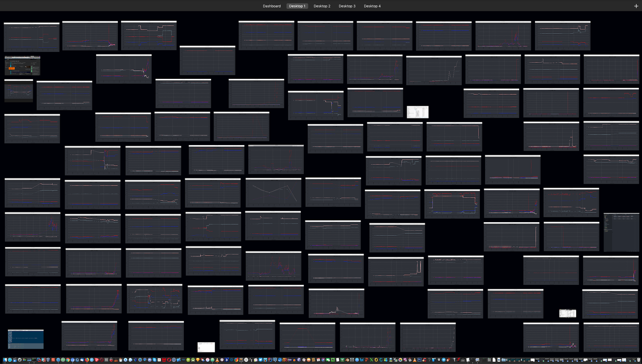Screen dimensions: 642x364
Task: Open Finder from the Dock
Action: pos(5,360)
